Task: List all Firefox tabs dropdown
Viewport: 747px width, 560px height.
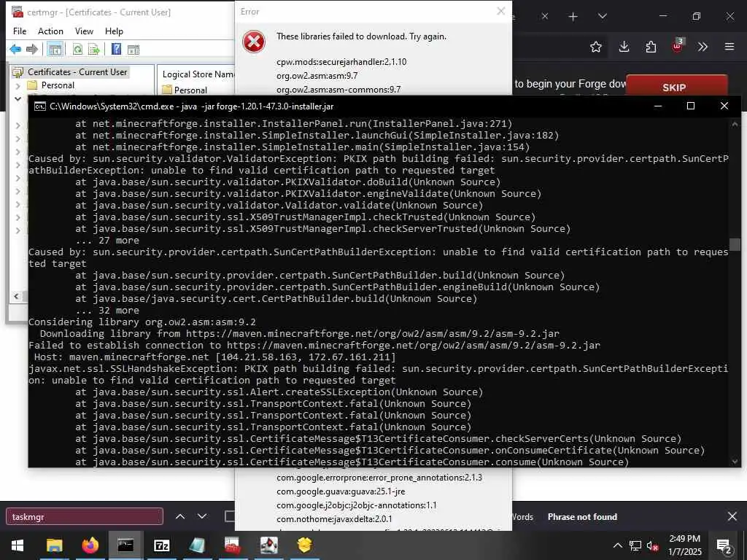Action: coord(602,17)
